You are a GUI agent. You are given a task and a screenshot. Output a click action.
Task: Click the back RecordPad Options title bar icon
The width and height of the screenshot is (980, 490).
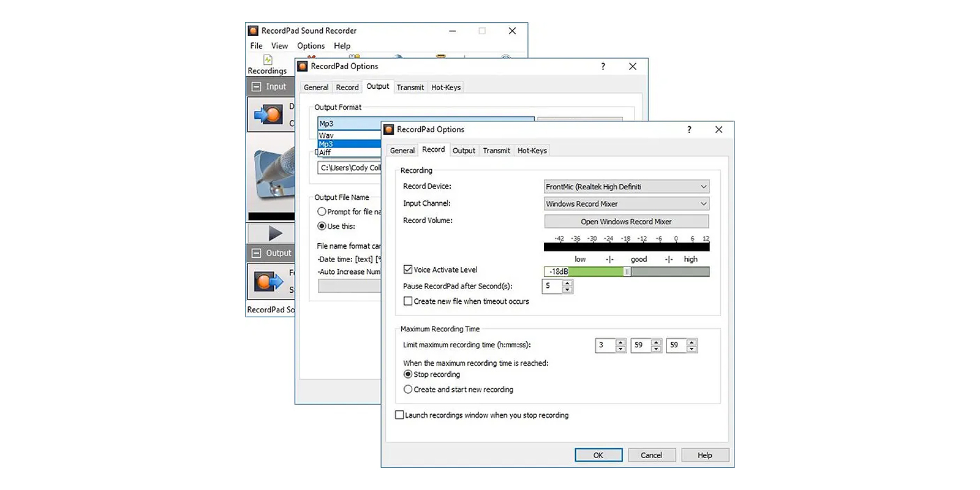[303, 66]
